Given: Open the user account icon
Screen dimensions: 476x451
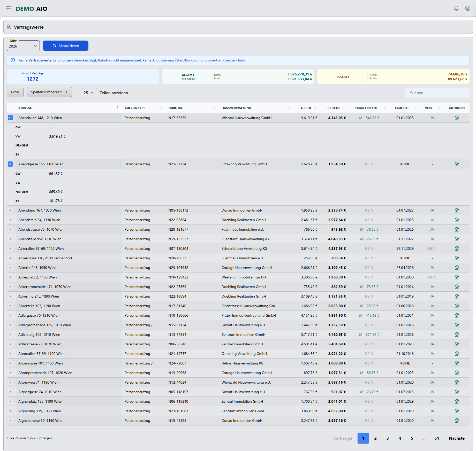Looking at the screenshot, I should tap(468, 9).
